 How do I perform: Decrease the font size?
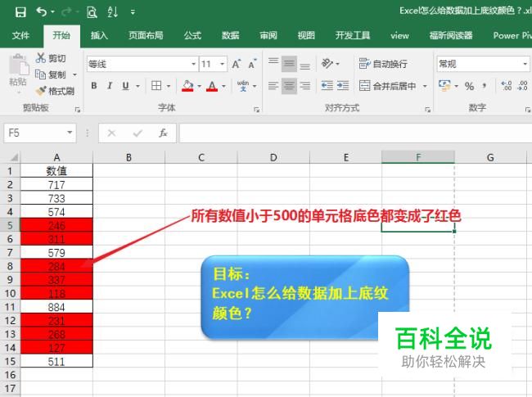pyautogui.click(x=252, y=64)
